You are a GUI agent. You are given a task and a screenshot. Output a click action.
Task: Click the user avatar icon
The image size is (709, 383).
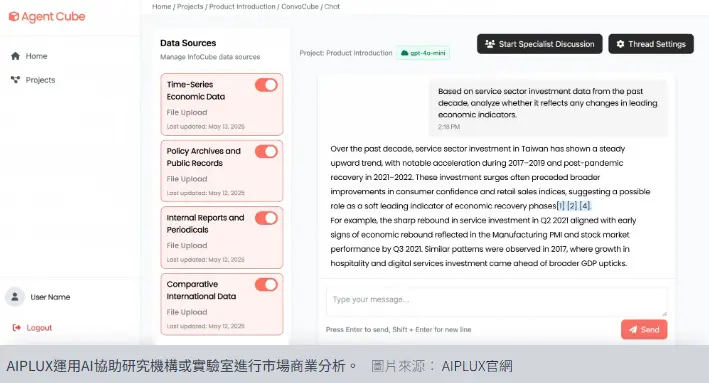pos(15,297)
